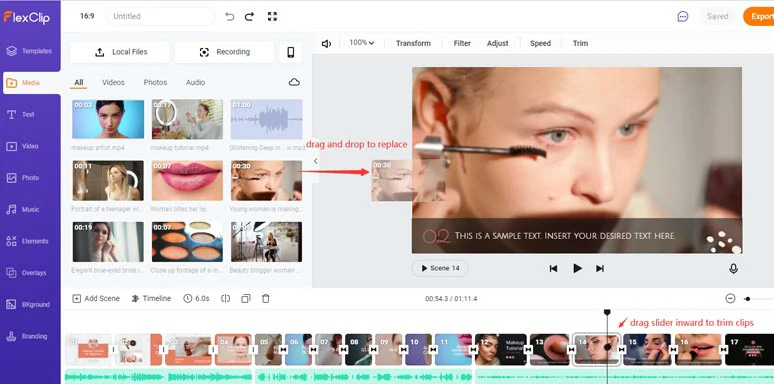Image resolution: width=774 pixels, height=384 pixels.
Task: Switch to the Videos tab
Action: [x=113, y=82]
